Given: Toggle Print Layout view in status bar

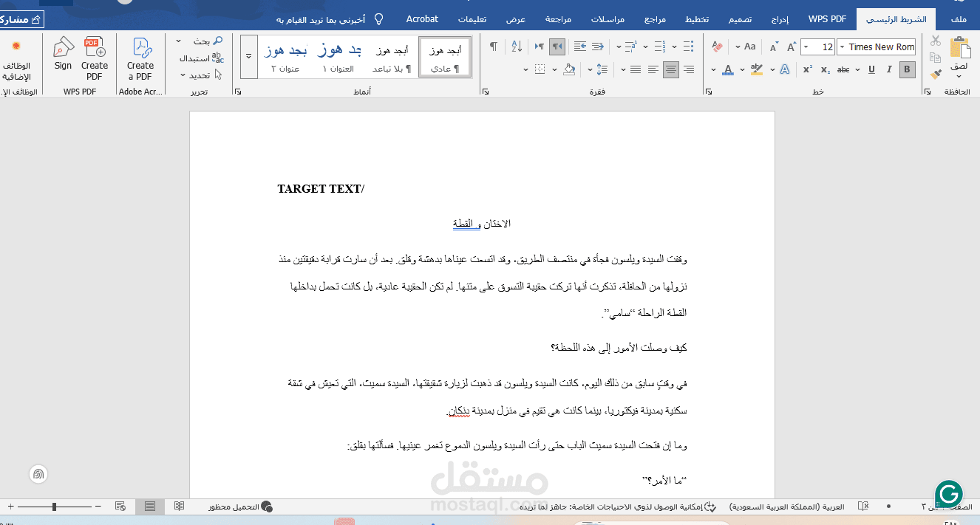Looking at the screenshot, I should (150, 507).
